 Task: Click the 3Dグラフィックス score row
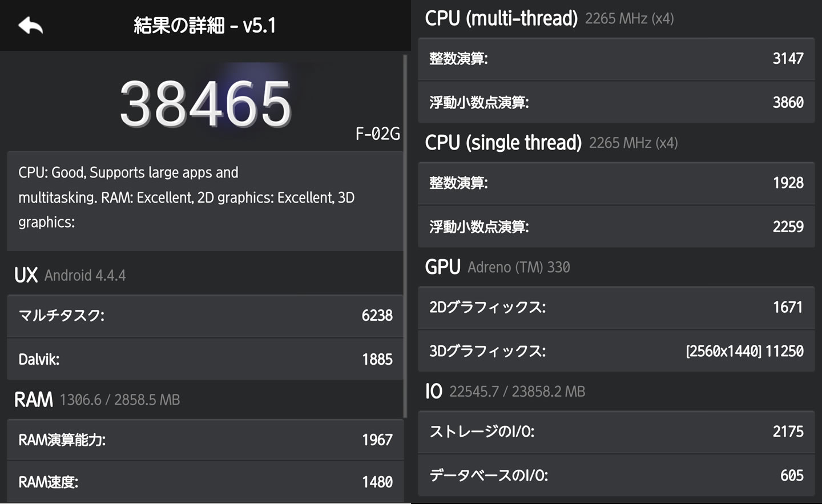tap(616, 351)
